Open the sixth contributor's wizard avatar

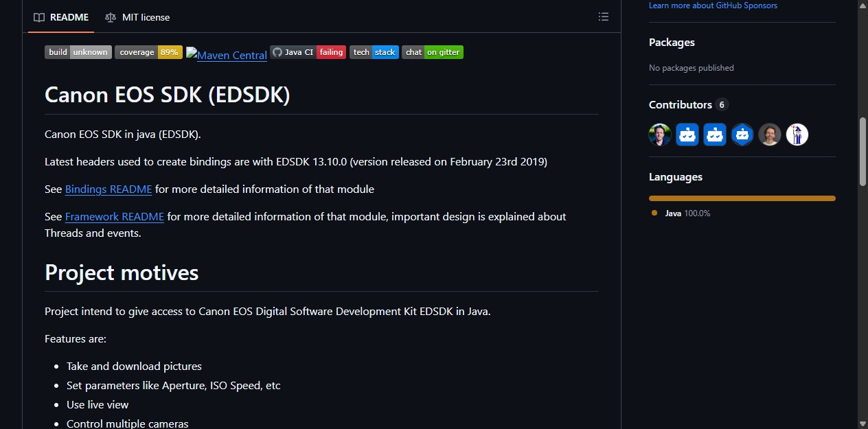797,135
